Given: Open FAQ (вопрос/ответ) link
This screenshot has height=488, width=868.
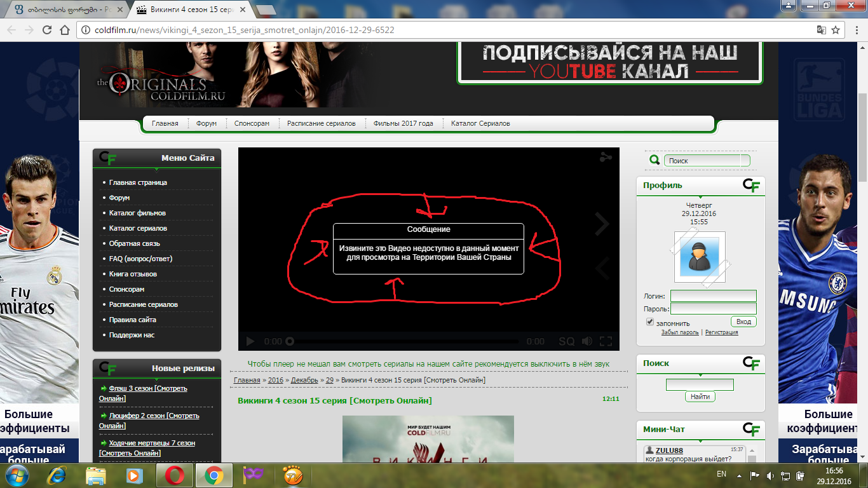Looking at the screenshot, I should point(140,259).
